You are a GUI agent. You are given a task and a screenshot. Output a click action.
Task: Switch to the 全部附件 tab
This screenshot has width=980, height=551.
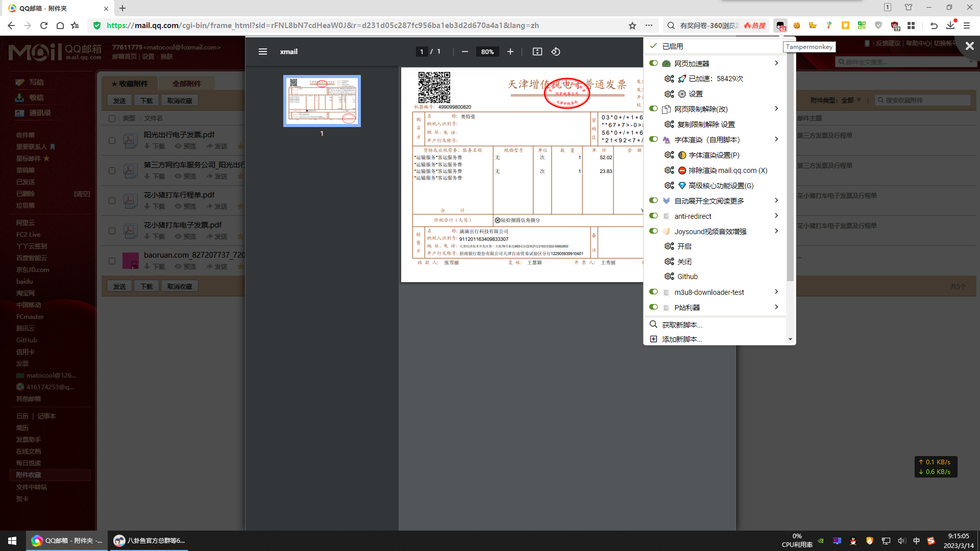[186, 84]
